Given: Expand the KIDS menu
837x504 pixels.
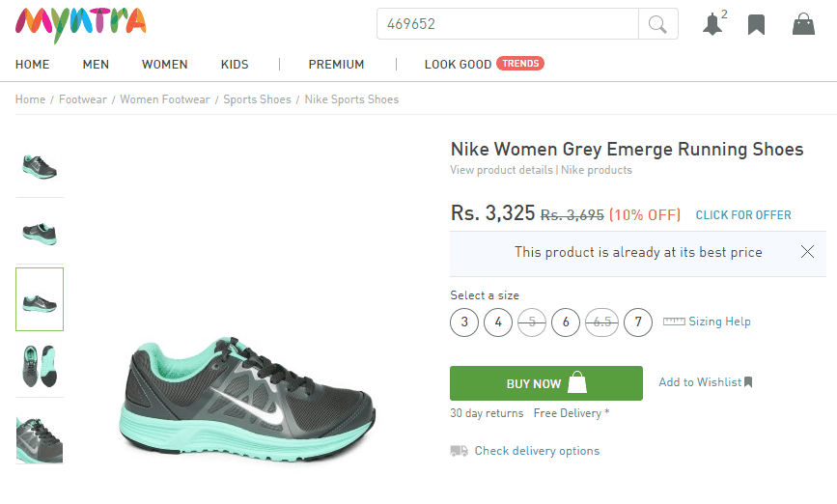Looking at the screenshot, I should pos(235,65).
